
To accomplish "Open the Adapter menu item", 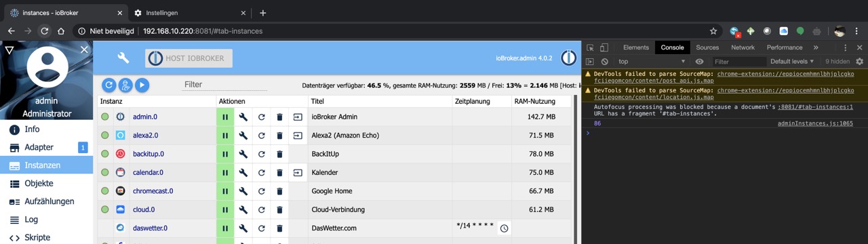I will pos(46,147).
